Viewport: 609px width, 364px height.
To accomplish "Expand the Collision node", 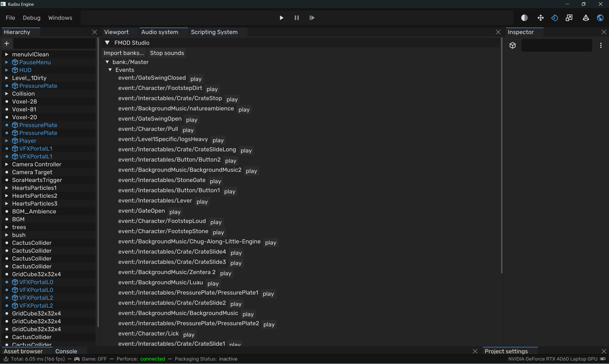I will (7, 94).
